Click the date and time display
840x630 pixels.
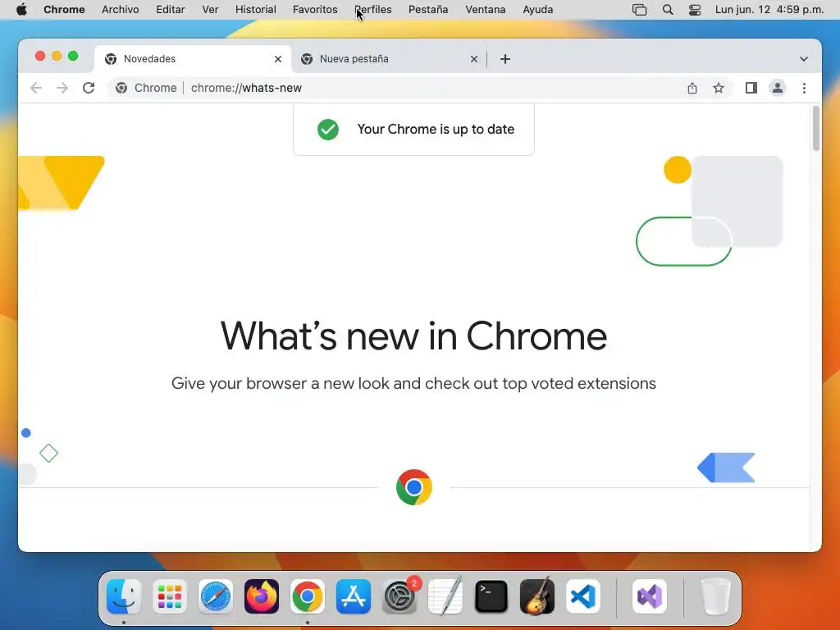(x=769, y=10)
